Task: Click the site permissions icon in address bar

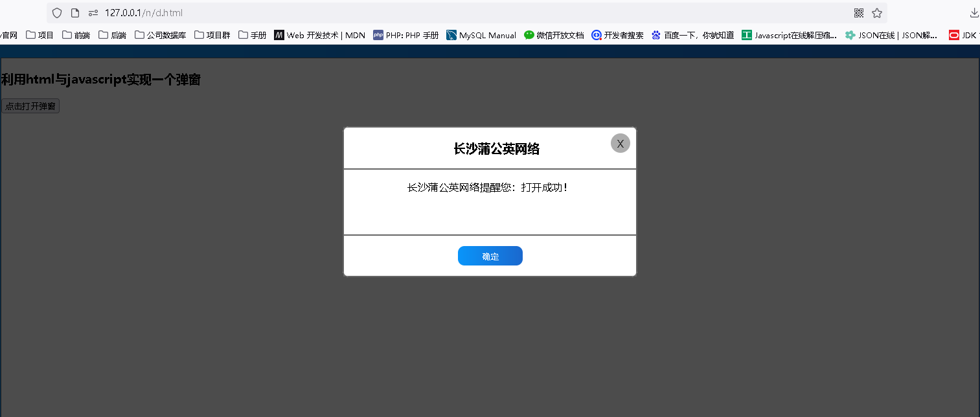Action: pos(93,13)
